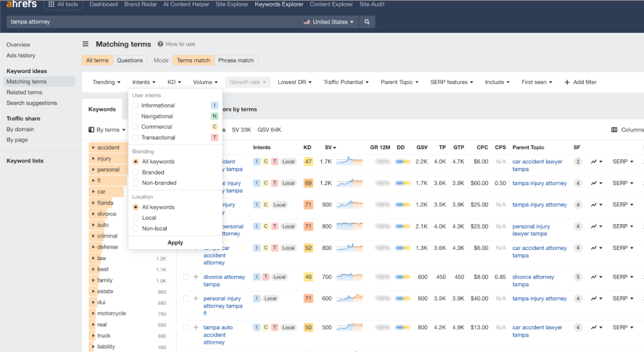Open Site Explorer in top navigation

232,4
